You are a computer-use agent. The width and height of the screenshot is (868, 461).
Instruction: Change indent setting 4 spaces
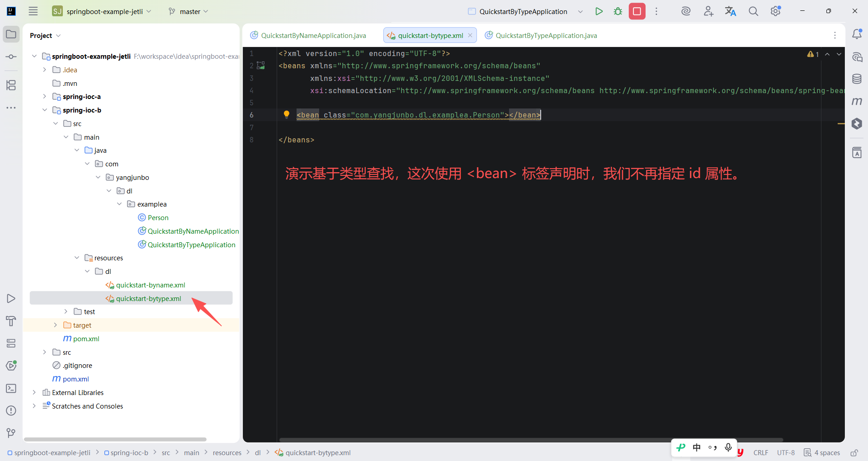(x=822, y=453)
